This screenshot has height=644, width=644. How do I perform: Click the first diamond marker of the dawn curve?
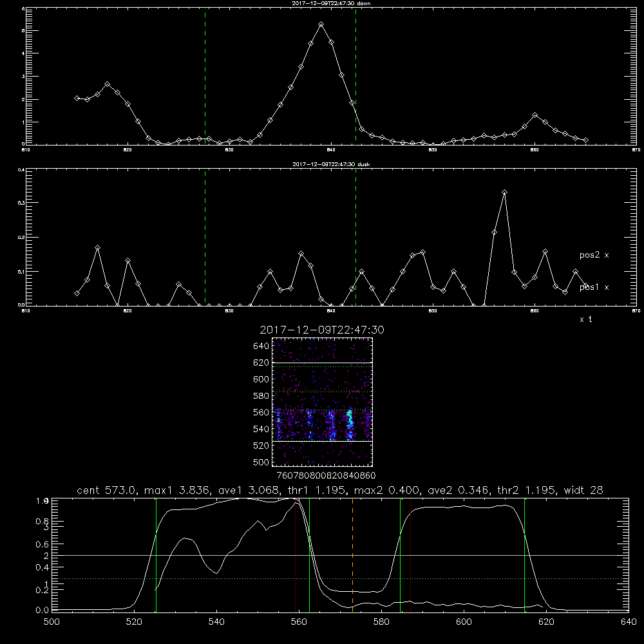click(77, 98)
